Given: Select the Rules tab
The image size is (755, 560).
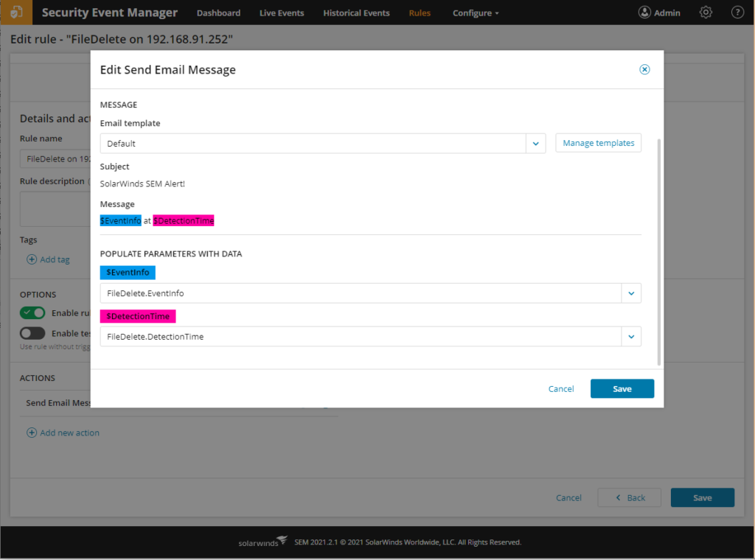Looking at the screenshot, I should [x=420, y=13].
